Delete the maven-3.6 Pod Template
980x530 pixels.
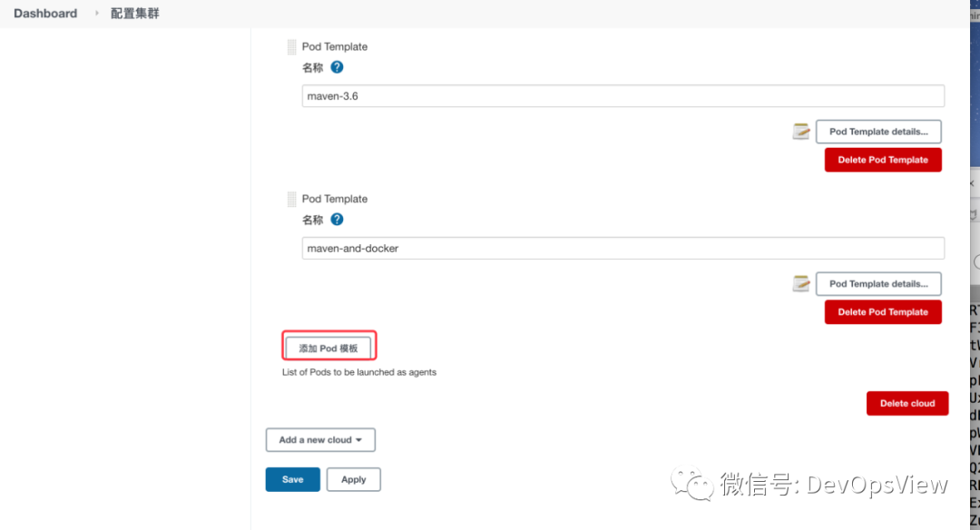(883, 160)
